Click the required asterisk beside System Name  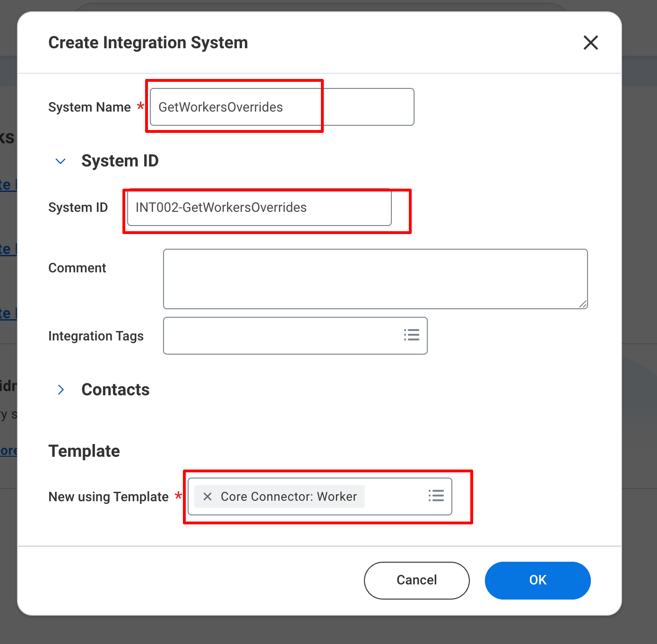click(x=141, y=107)
